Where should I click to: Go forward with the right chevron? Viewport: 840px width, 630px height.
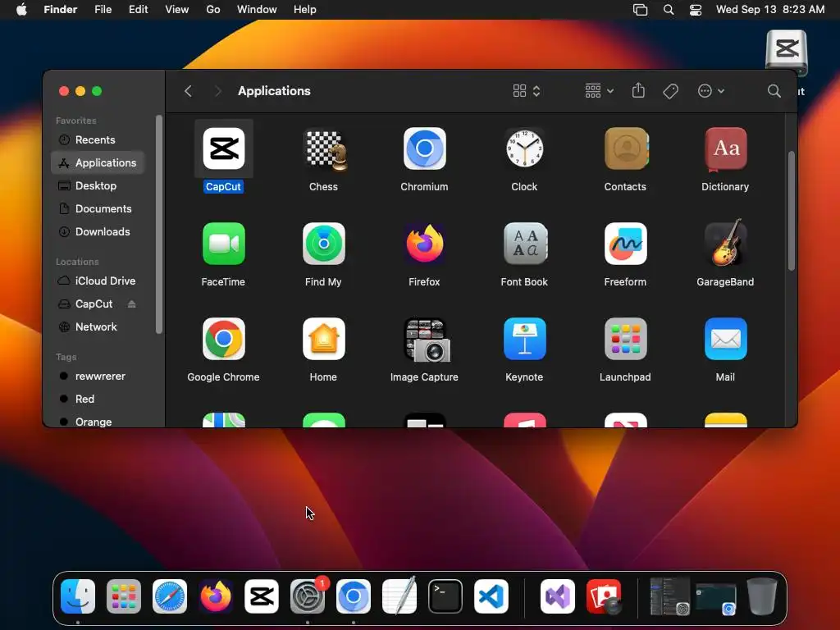coord(217,91)
